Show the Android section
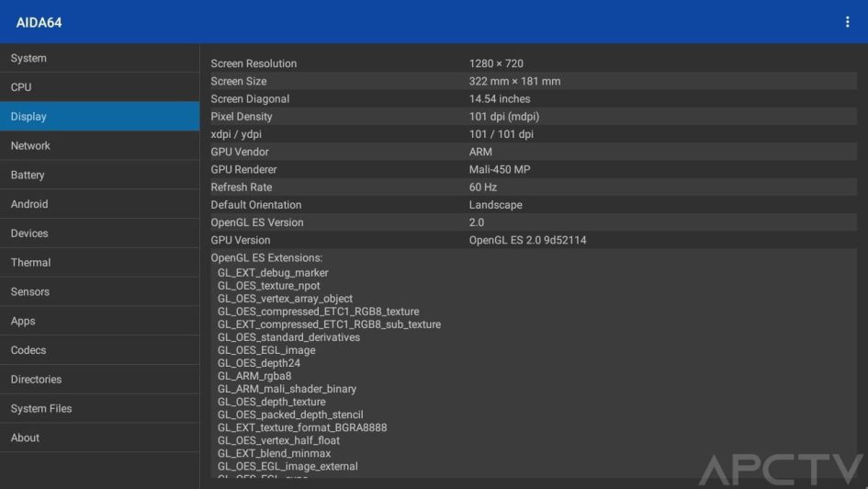Screen dimensions: 868x489 click(99, 204)
